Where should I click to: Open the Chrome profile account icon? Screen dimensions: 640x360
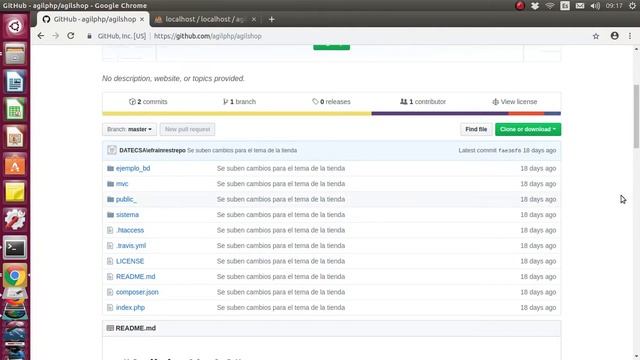click(614, 36)
